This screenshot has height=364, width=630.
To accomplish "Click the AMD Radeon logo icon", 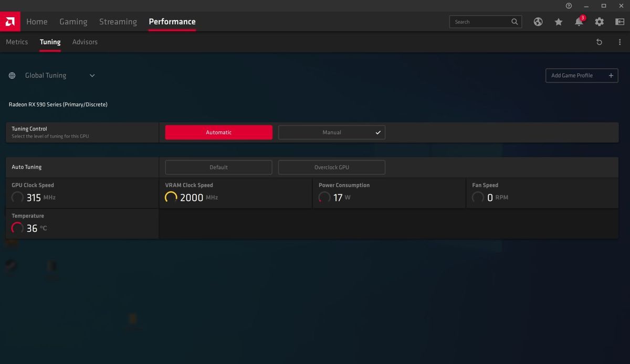I will [10, 22].
